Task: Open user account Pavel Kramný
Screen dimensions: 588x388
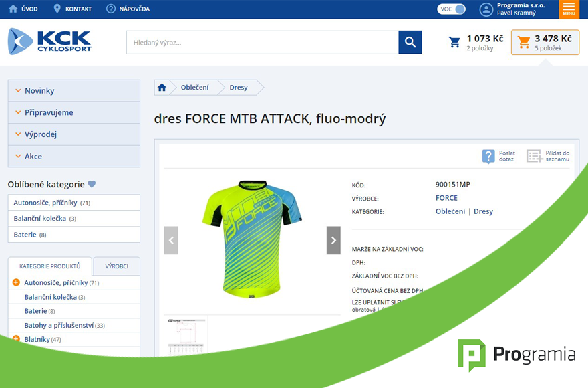Action: tap(512, 9)
